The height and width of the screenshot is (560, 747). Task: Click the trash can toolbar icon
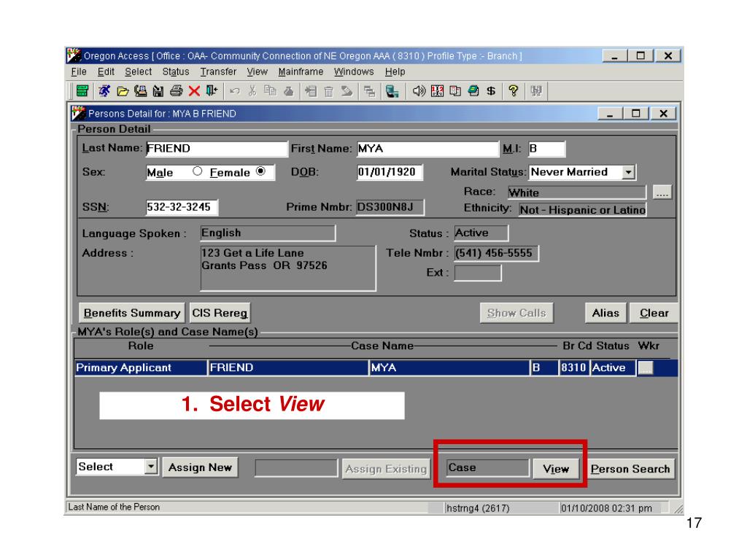pos(329,90)
